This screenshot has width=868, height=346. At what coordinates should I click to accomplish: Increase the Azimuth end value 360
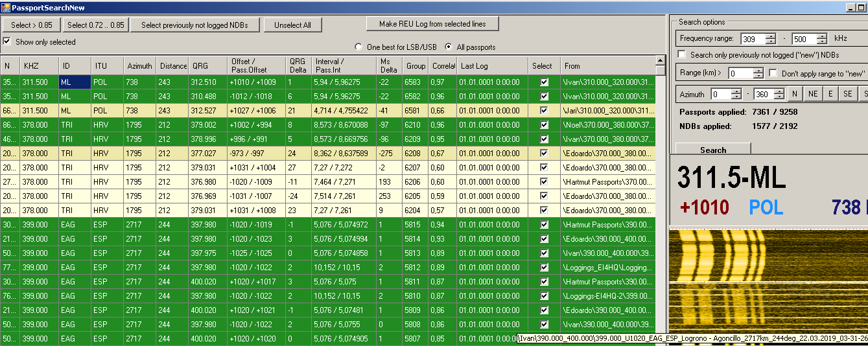pos(780,91)
